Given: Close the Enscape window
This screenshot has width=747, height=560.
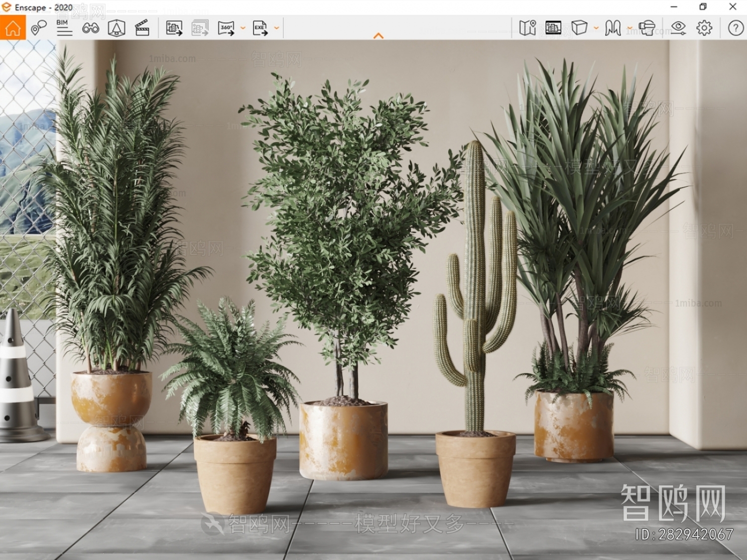Looking at the screenshot, I should tap(733, 7).
